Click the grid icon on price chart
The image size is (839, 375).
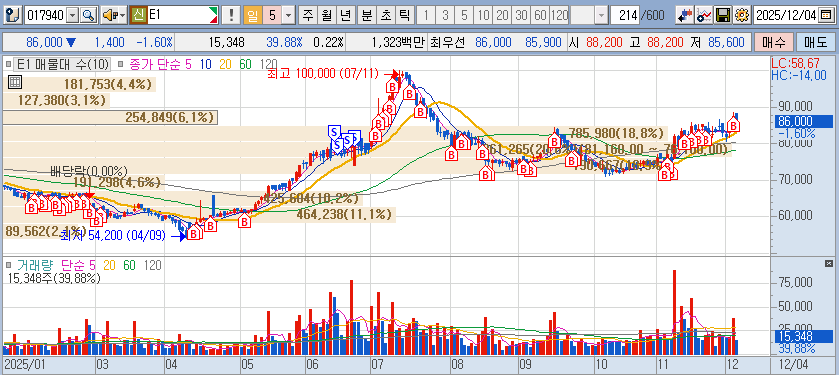(x=15, y=82)
